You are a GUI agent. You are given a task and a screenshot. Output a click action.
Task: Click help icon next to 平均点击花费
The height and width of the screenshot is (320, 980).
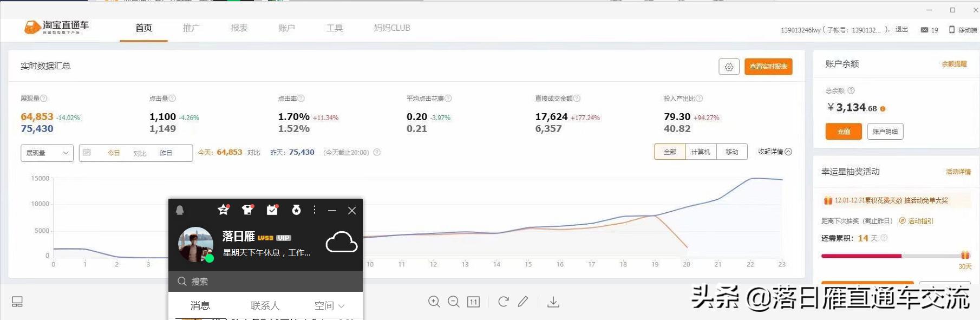[448, 99]
